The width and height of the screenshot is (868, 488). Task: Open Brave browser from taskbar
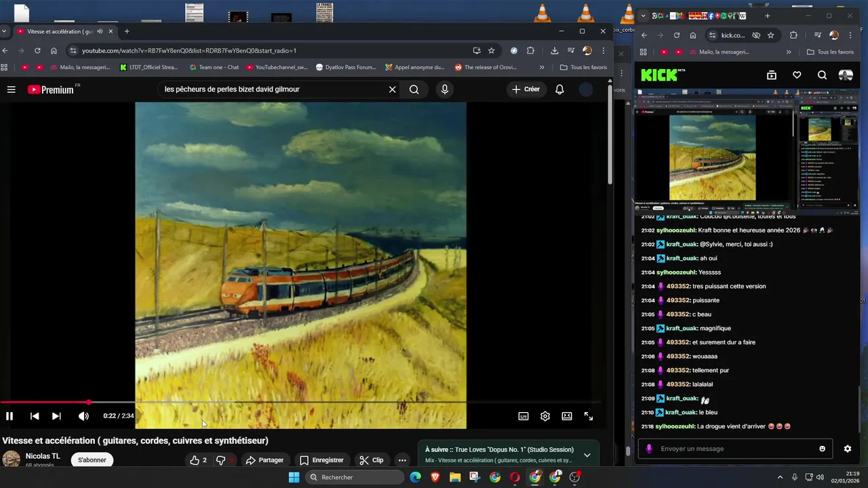435,477
